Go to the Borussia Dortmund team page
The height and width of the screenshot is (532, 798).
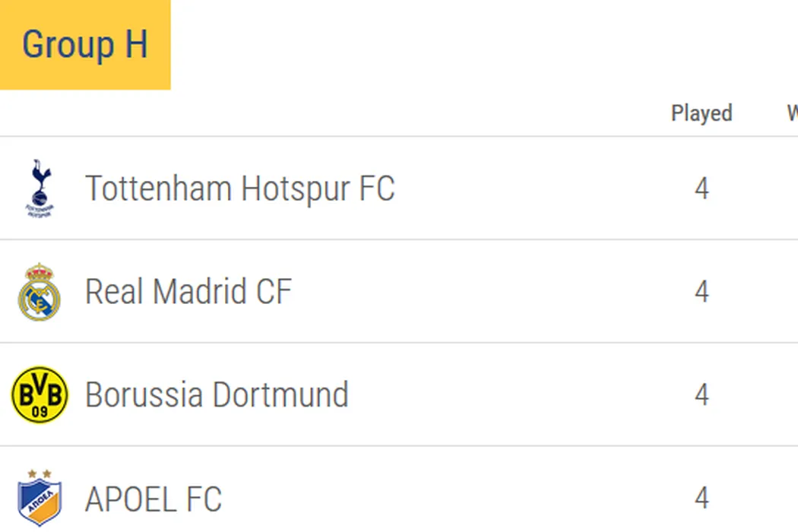tap(217, 395)
